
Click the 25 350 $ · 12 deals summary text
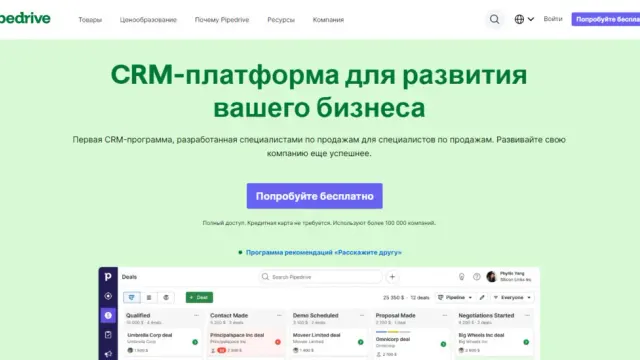pos(406,298)
